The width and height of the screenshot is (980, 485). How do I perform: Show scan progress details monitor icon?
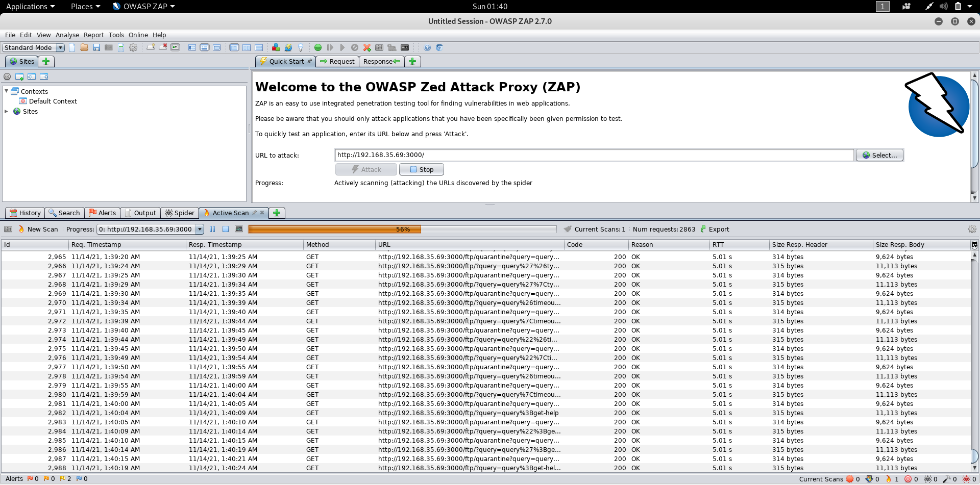click(x=238, y=229)
